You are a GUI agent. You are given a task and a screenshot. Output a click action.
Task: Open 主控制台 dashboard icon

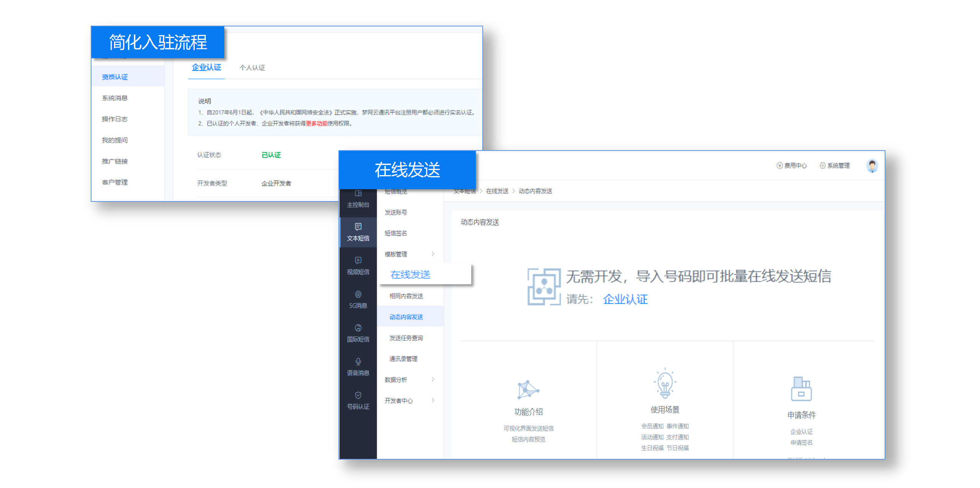[x=358, y=194]
